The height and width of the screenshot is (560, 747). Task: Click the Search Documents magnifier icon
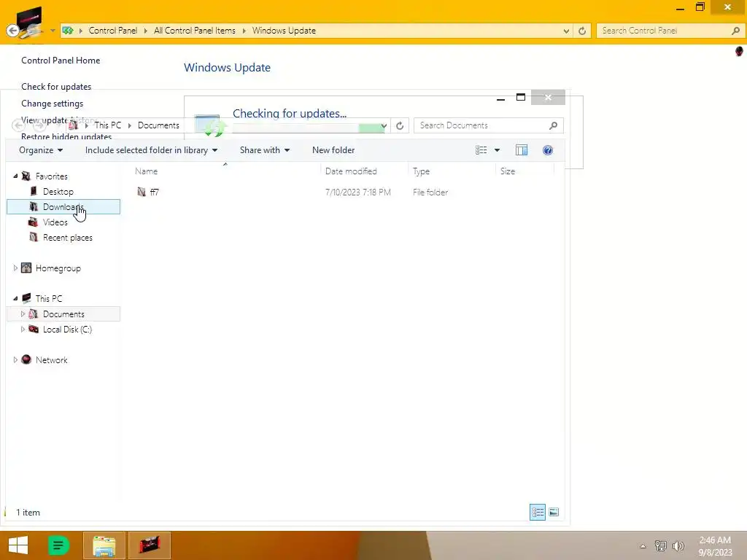coord(553,125)
